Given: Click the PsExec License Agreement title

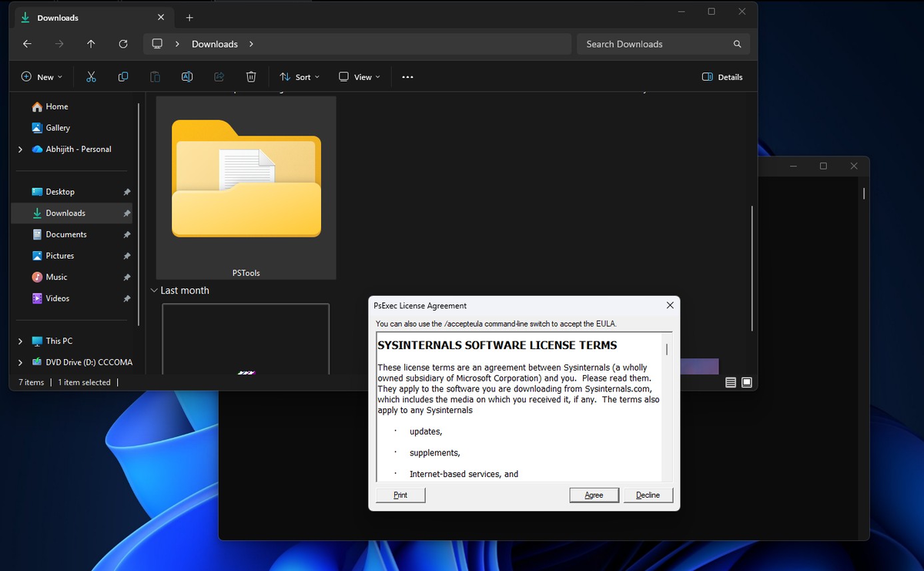Looking at the screenshot, I should point(420,306).
